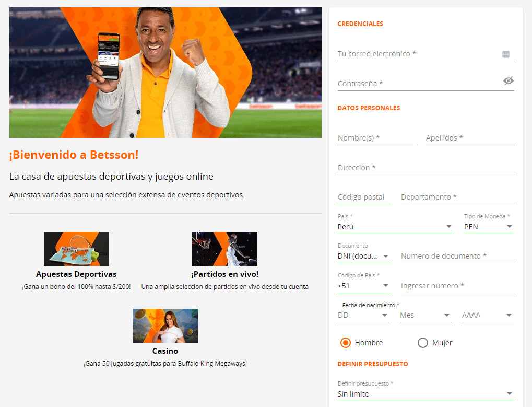Open the País dropdown showing Perú

(396, 227)
